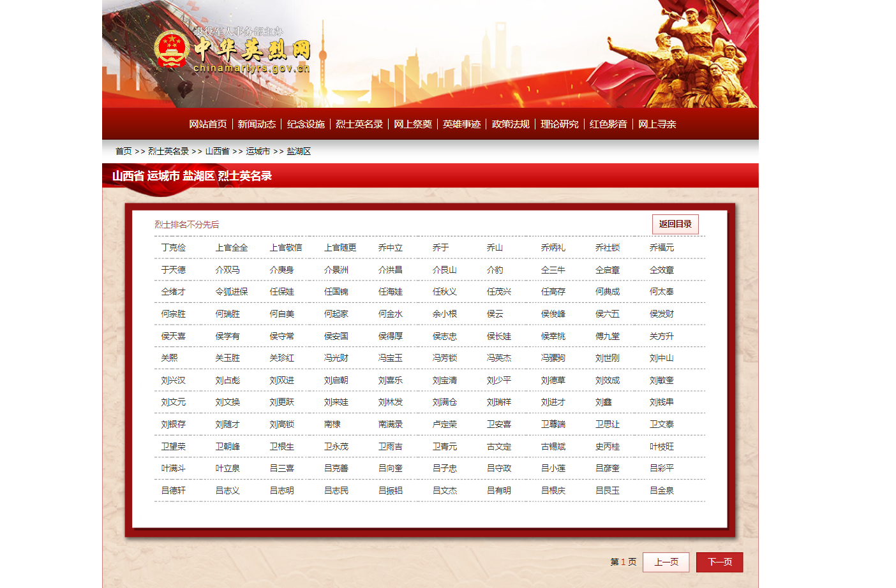Image resolution: width=896 pixels, height=588 pixels.
Task: Open the name link 令狐进保
Action: [232, 291]
